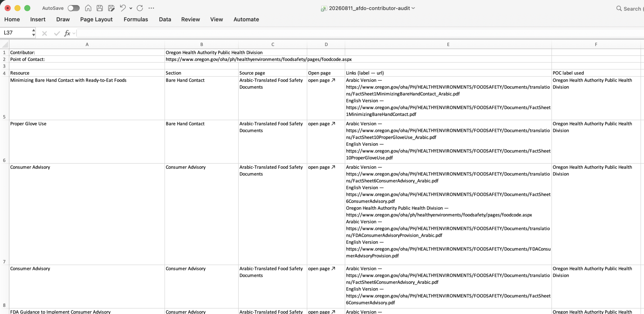Viewport: 644px width, 314px height.
Task: Click the Redo icon
Action: tap(140, 8)
